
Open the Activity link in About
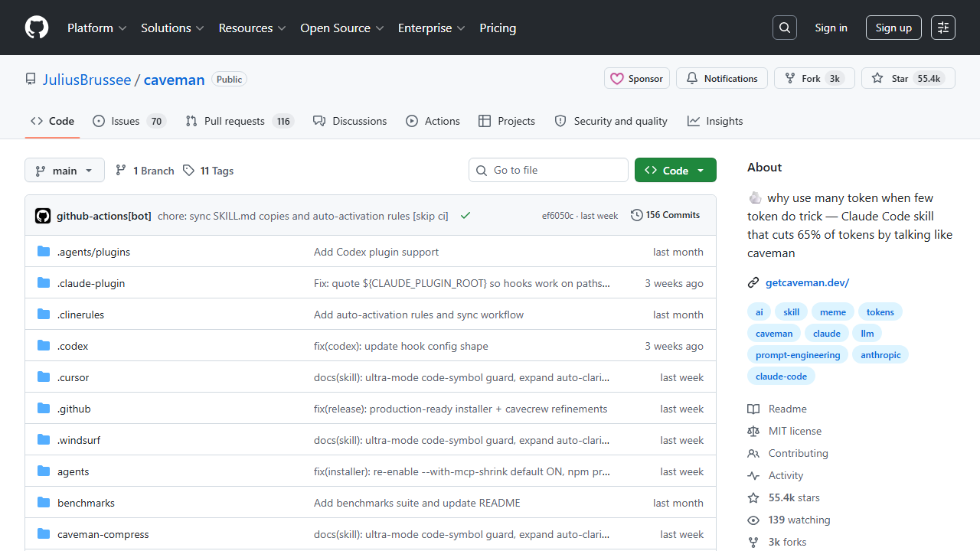[x=776, y=475]
